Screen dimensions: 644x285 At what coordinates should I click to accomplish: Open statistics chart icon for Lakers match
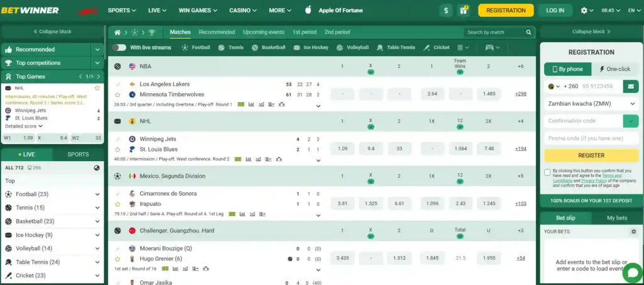pos(251,104)
